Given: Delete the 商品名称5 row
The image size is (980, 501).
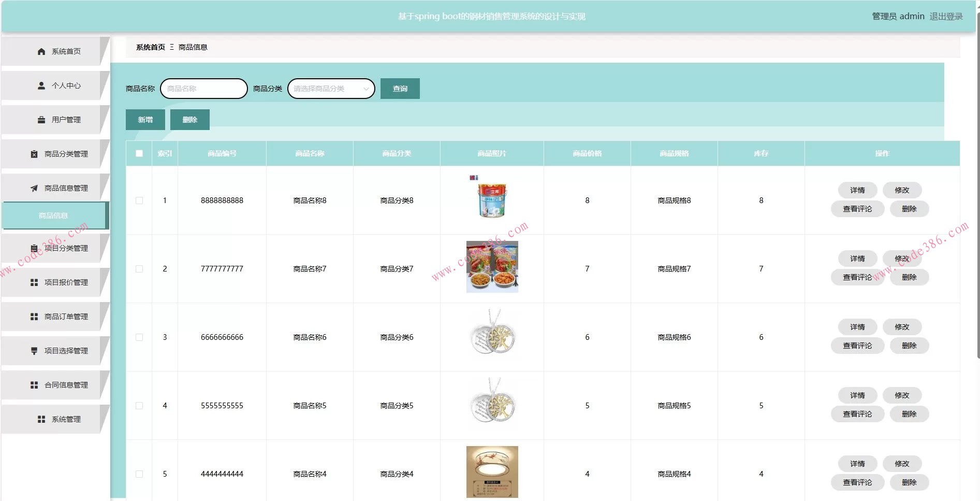Looking at the screenshot, I should (x=910, y=414).
